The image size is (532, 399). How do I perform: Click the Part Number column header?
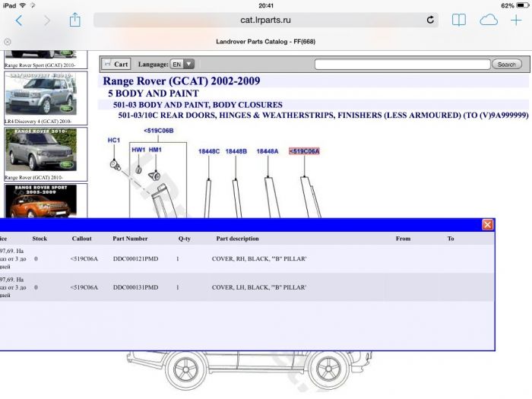(130, 239)
